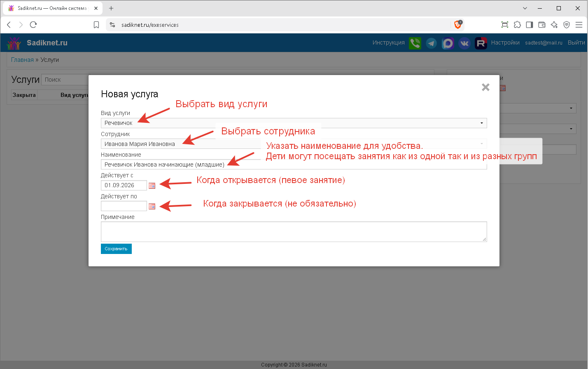The width and height of the screenshot is (588, 369).
Task: Click the Закрыта column header
Action: pyautogui.click(x=24, y=95)
